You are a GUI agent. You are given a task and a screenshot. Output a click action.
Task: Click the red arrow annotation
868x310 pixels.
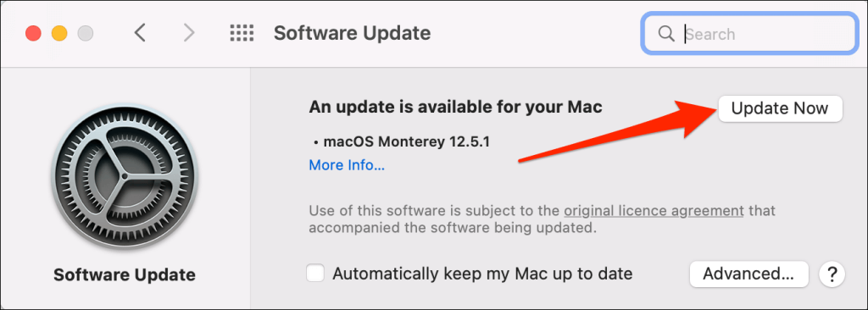pyautogui.click(x=616, y=130)
